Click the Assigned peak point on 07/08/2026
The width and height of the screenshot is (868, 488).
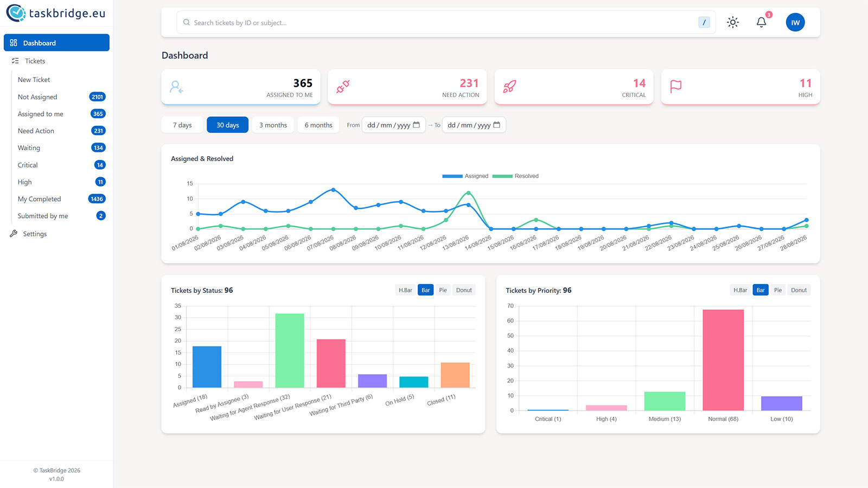333,190
